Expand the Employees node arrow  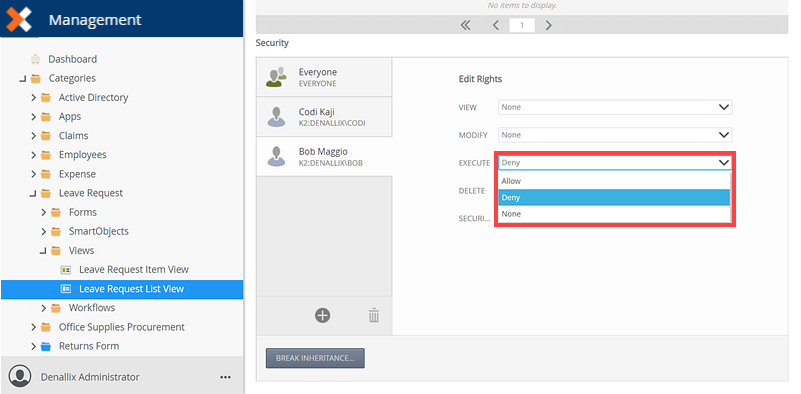pyautogui.click(x=33, y=155)
